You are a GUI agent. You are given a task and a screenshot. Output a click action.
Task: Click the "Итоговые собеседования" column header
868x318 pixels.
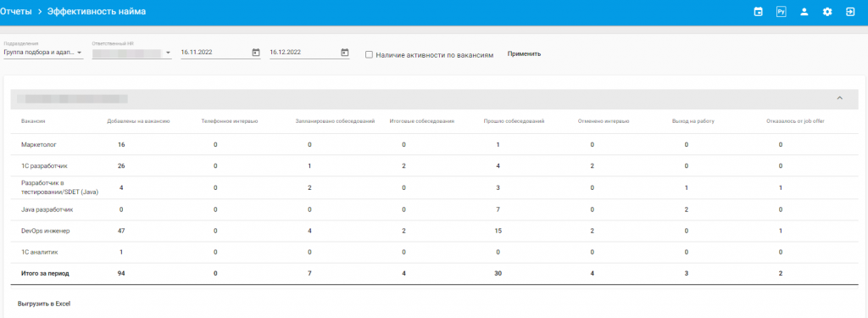[421, 120]
